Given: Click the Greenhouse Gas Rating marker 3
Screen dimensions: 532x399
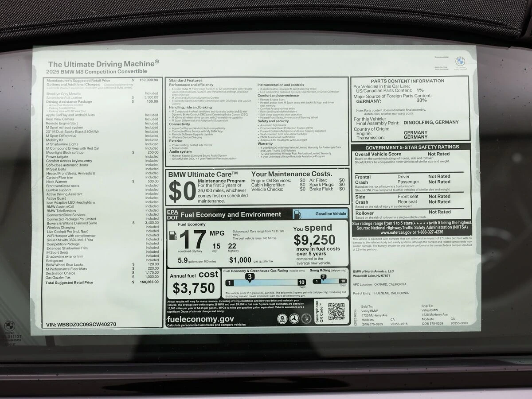Looking at the screenshot, I should 250,277.
